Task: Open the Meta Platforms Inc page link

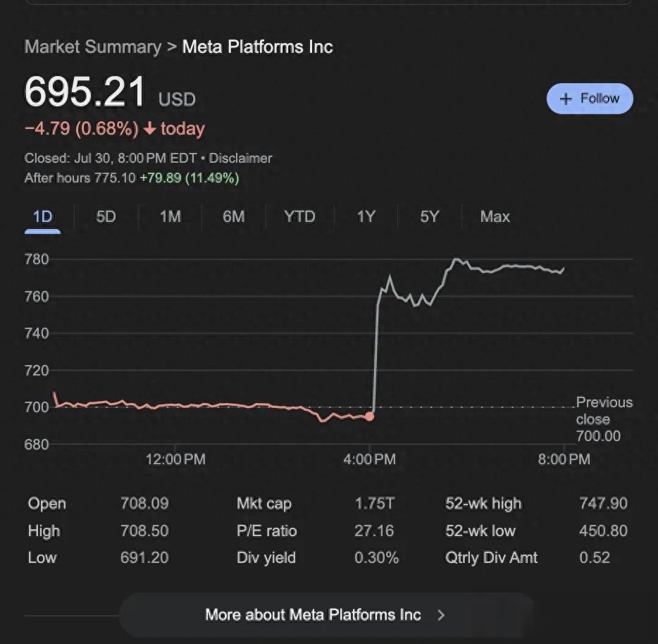Action: click(257, 47)
